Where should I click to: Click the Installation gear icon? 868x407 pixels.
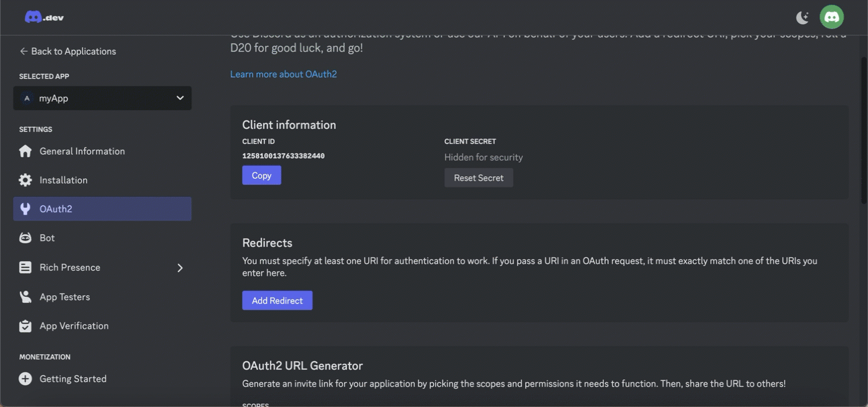(25, 180)
